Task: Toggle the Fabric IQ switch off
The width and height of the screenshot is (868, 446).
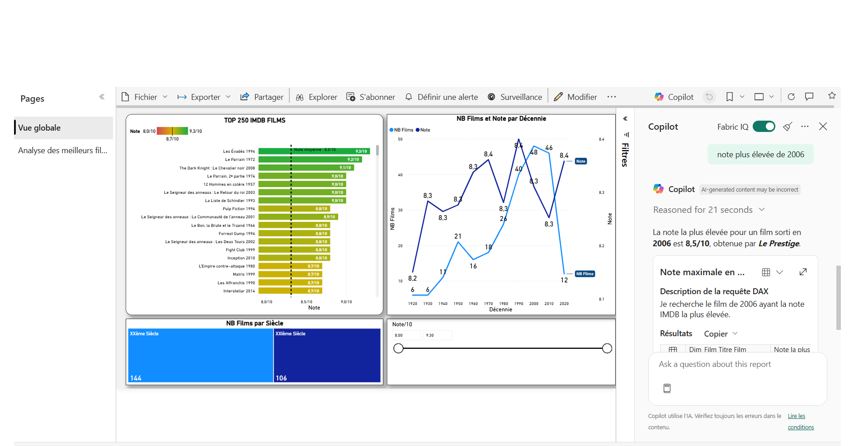Action: [764, 127]
